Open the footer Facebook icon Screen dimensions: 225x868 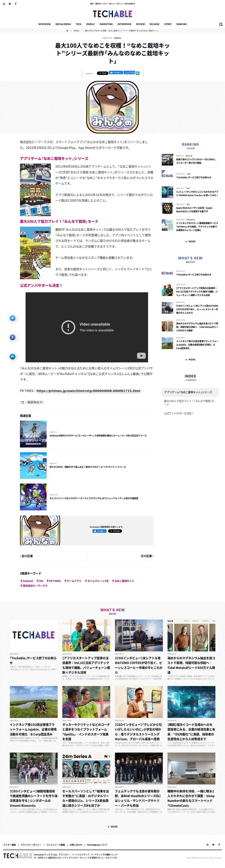[x=219, y=845]
